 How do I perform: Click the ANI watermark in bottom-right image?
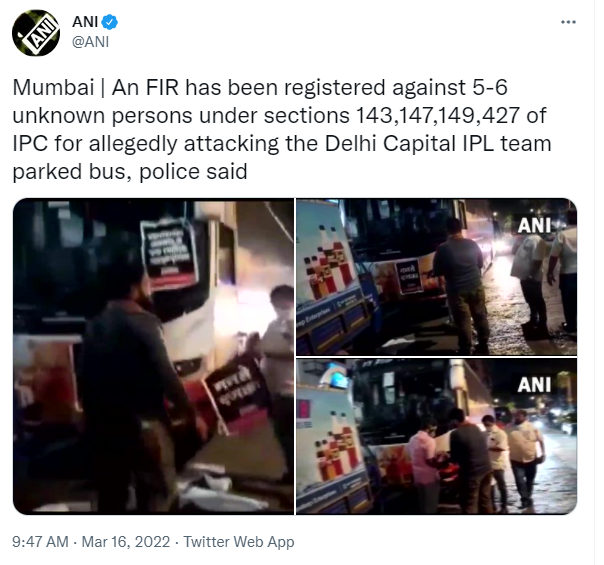534,385
